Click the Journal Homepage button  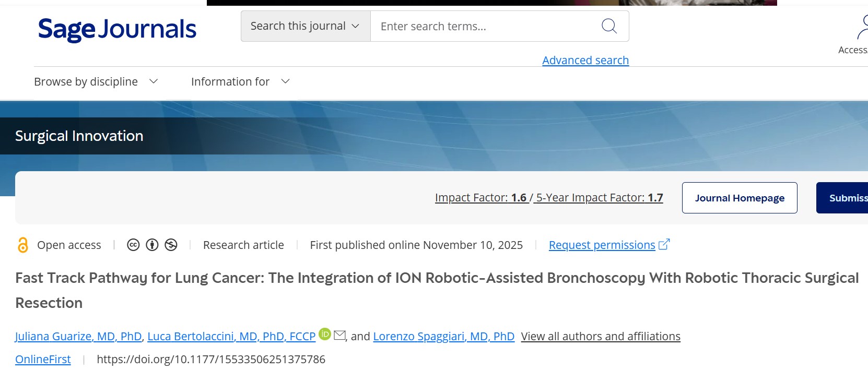740,198
